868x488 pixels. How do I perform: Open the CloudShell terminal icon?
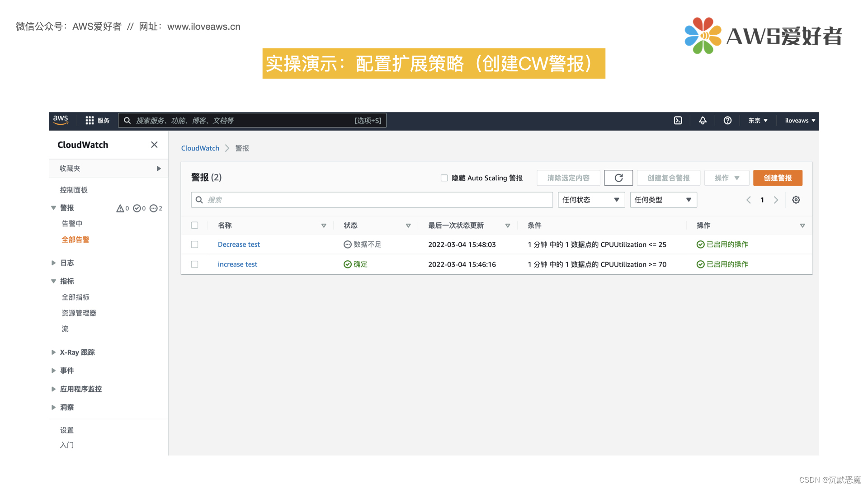(x=678, y=121)
